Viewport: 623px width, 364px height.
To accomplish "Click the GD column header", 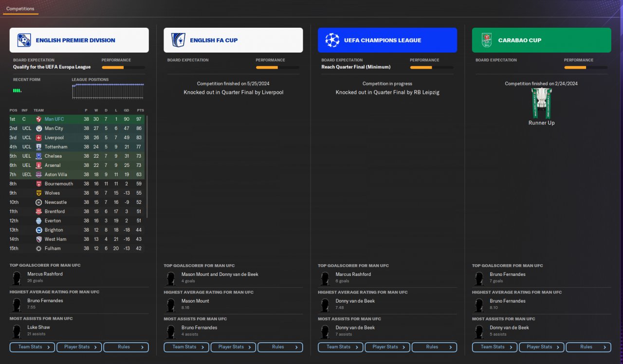I will click(127, 110).
